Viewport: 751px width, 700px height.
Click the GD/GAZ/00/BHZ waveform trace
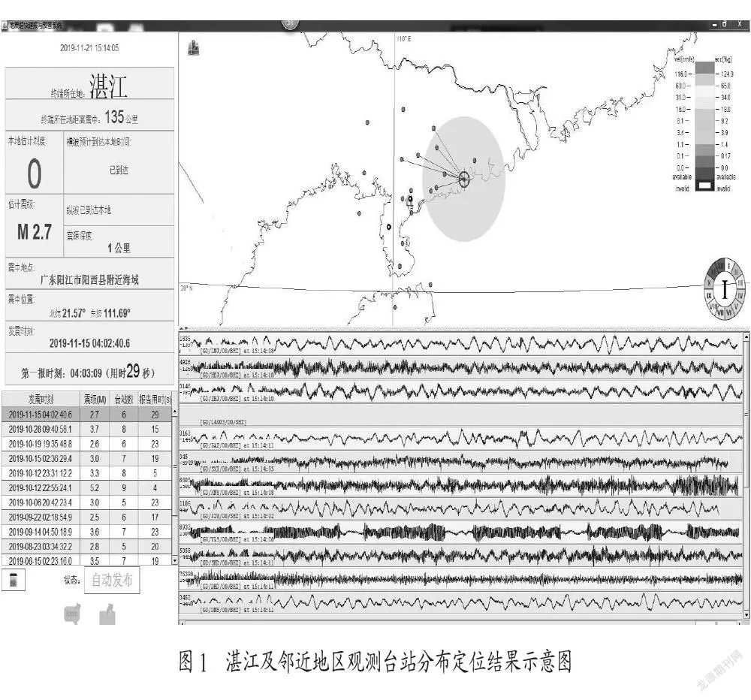click(461, 437)
